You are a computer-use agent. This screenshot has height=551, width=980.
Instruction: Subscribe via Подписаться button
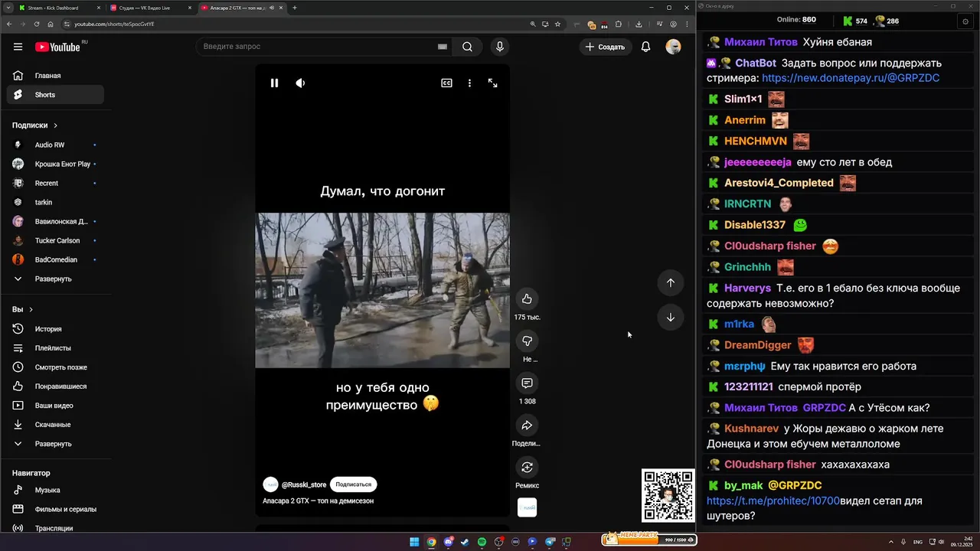click(354, 484)
